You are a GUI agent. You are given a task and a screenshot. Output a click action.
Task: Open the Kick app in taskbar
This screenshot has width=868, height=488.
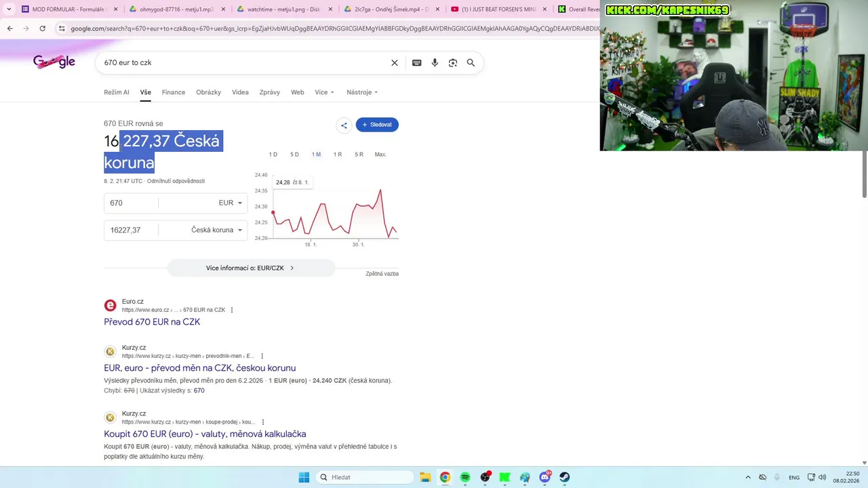(505, 477)
